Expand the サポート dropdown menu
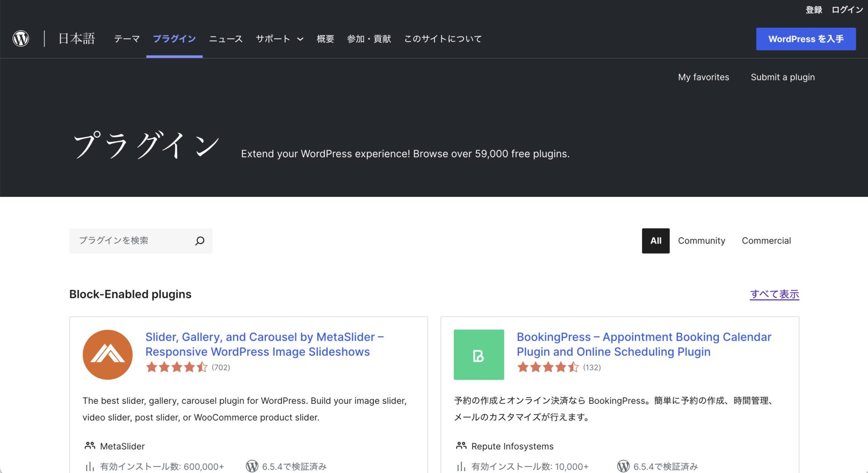Viewport: 868px width, 473px height. 278,39
